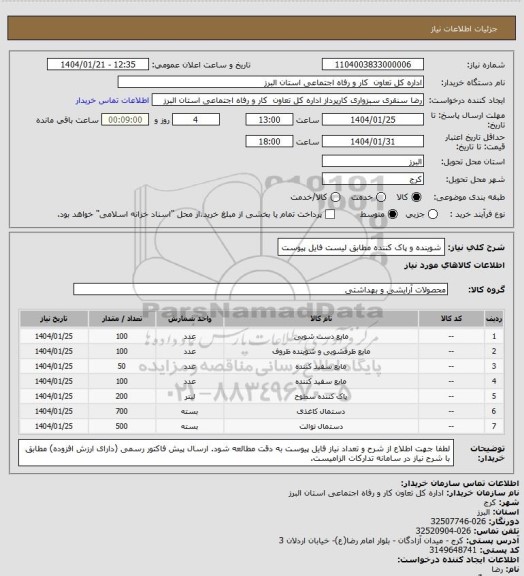Select the مایع ظرفشویی و شوینده ظروف item
This screenshot has height=576, width=524.
pos(321,352)
